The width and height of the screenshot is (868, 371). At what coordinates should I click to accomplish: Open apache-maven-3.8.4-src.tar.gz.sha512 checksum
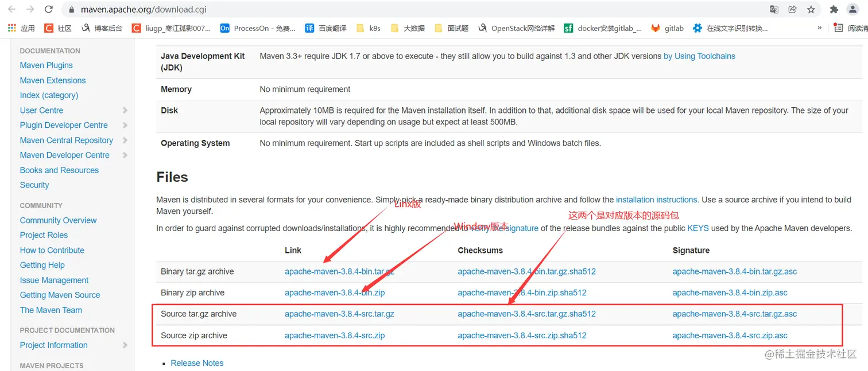[x=526, y=314]
